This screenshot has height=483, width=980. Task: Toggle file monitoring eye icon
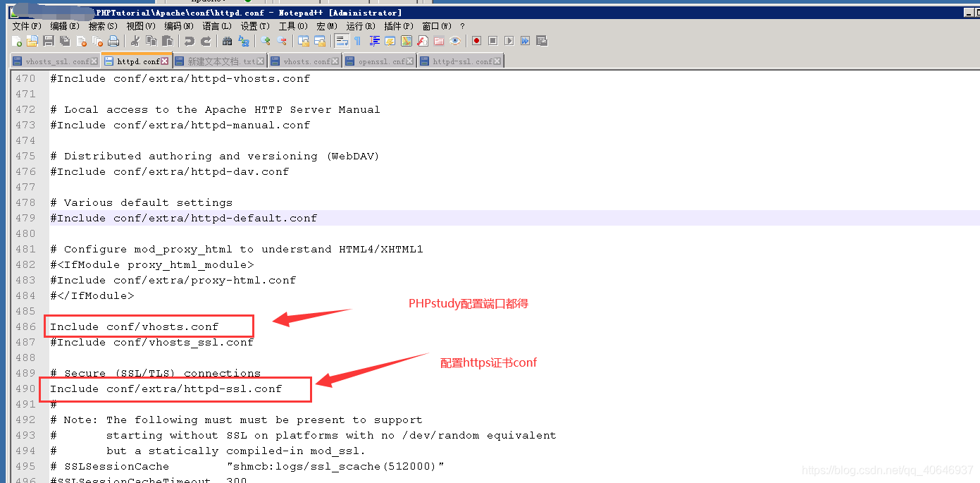tap(455, 41)
